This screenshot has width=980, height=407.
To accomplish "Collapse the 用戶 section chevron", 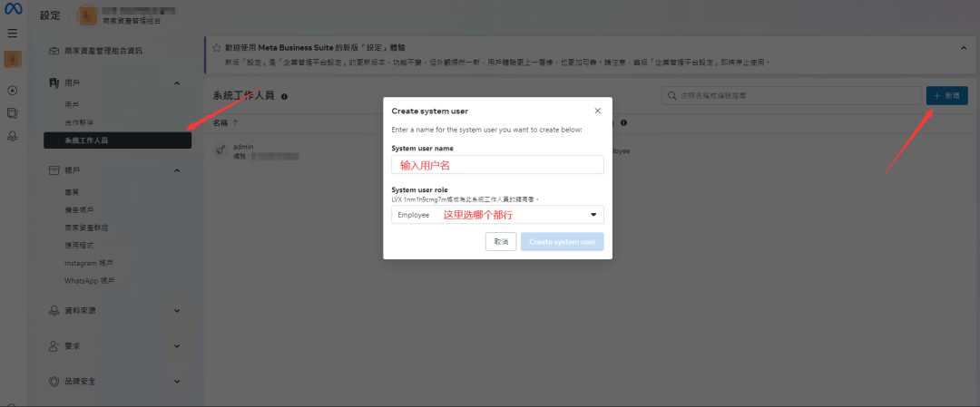I will pyautogui.click(x=177, y=83).
